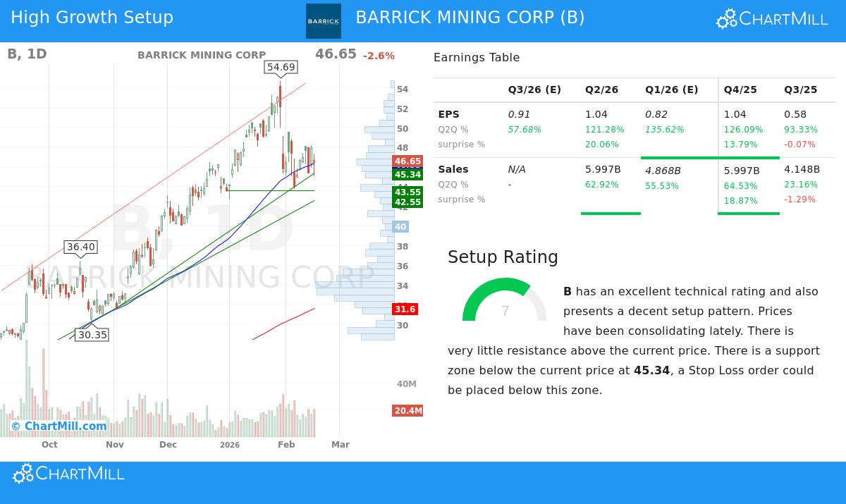This screenshot has width=846, height=504.
Task: Click the High Growth Setup title
Action: pos(92,17)
